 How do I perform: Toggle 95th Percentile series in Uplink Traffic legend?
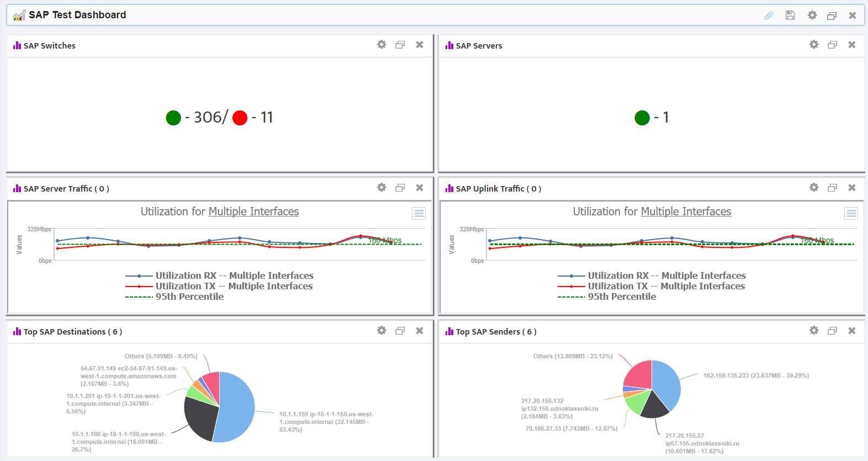click(x=607, y=296)
